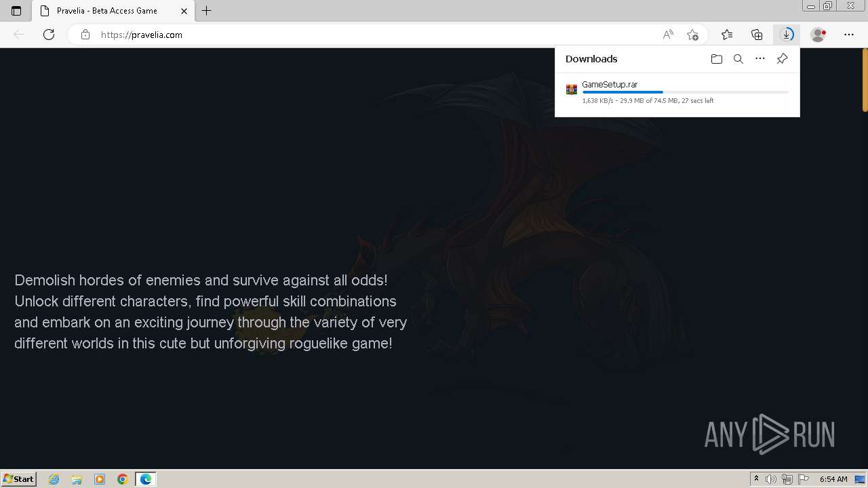This screenshot has height=488, width=868.
Task: Click the page vertical scrollbar thumb
Action: [x=865, y=80]
